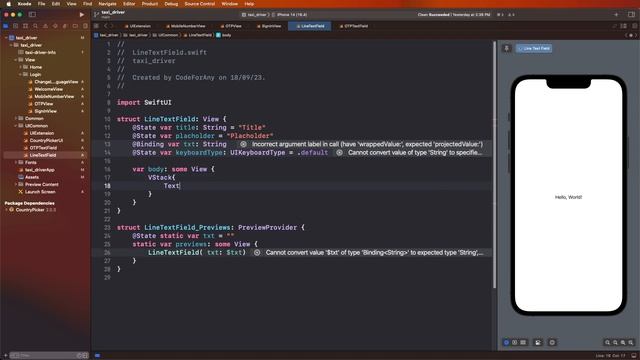Toggle the navigator sidebar icon
Viewport: 640px width, 360px height.
32,14
